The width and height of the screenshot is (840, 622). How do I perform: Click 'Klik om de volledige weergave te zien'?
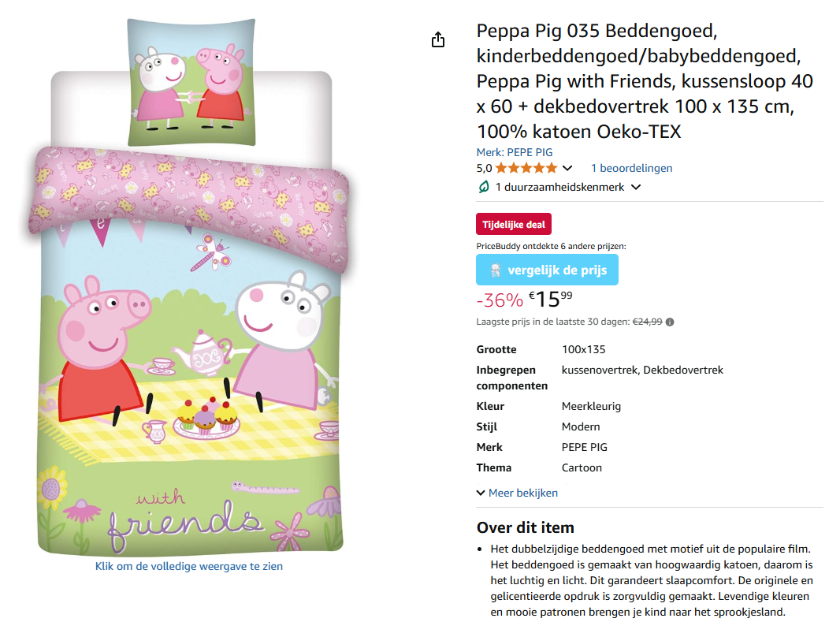coord(188,566)
